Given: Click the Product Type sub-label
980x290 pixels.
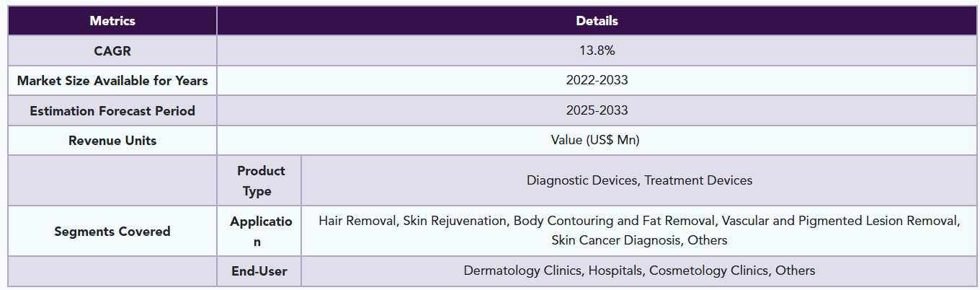Looking at the screenshot, I should 259,181.
